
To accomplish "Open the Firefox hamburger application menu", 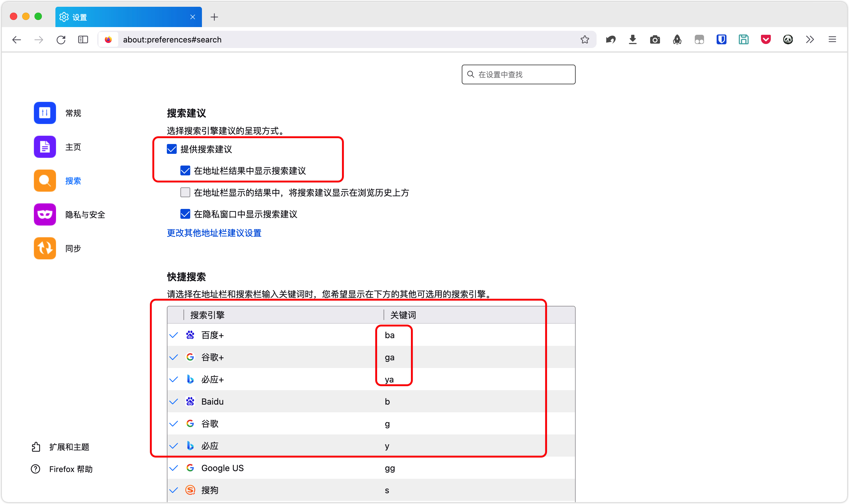I will tap(832, 39).
